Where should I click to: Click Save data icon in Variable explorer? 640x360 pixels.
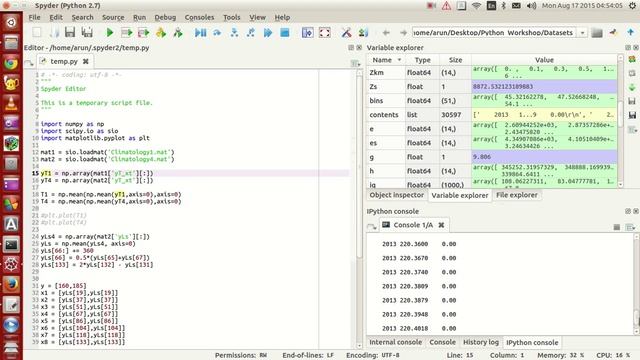pyautogui.click(x=632, y=101)
